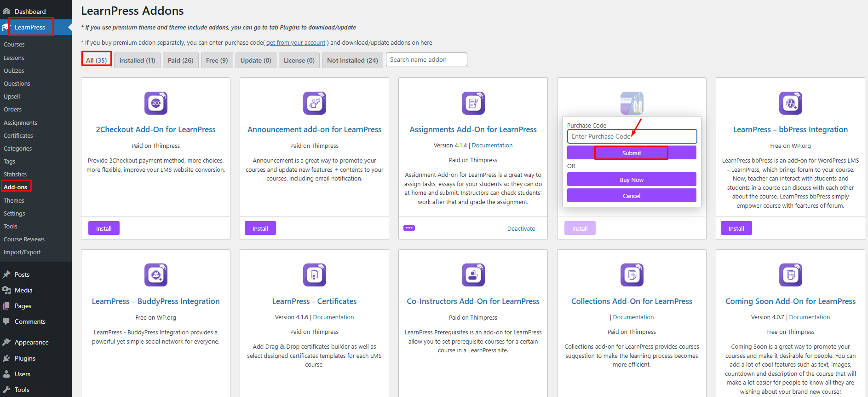
Task: Open Certificates in sidebar menu
Action: click(18, 135)
